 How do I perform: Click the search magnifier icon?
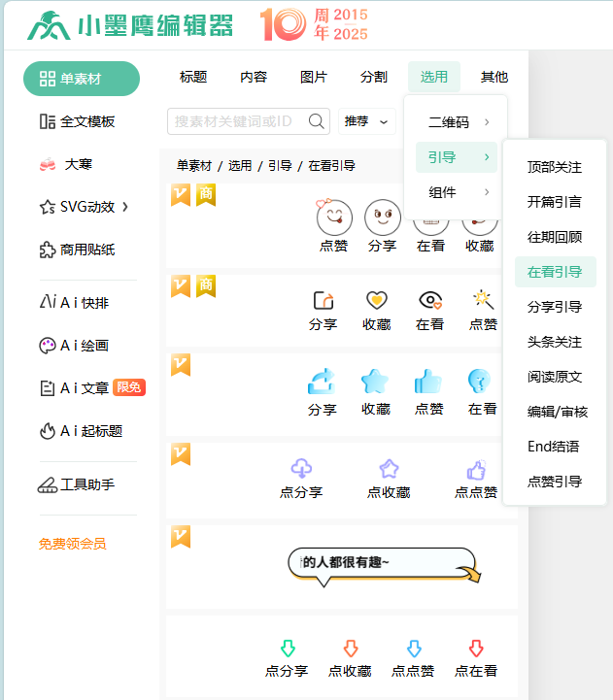point(317,121)
